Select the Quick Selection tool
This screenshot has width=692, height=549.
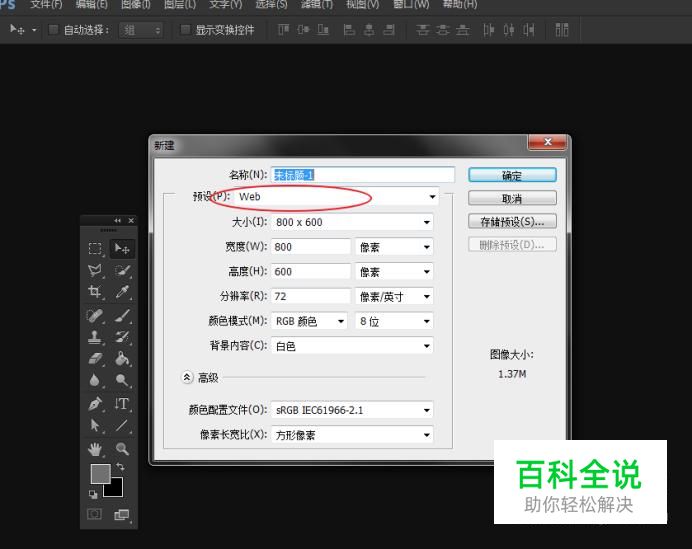[x=122, y=270]
